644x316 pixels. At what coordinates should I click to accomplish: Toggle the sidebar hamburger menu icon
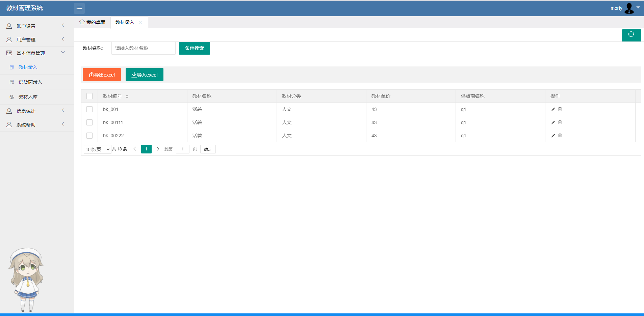tap(79, 8)
